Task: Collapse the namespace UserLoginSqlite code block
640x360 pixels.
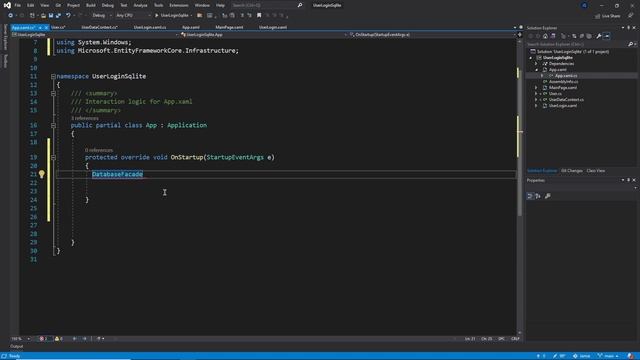Action: (x=53, y=76)
